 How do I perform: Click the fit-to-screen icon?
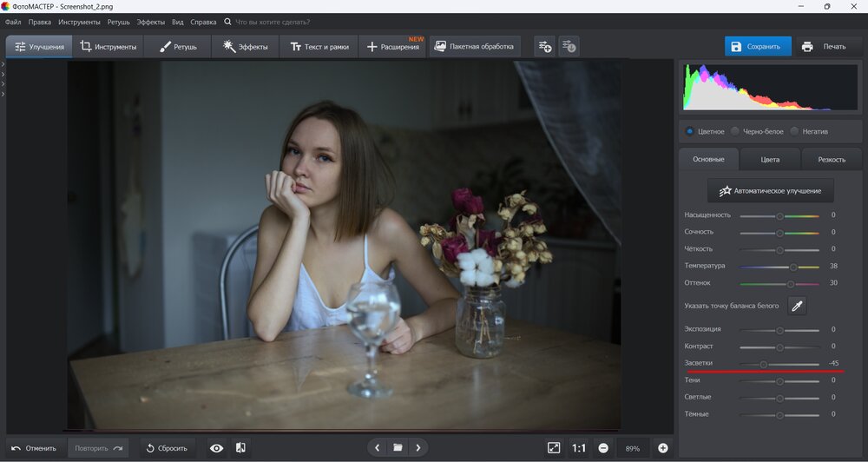point(554,448)
